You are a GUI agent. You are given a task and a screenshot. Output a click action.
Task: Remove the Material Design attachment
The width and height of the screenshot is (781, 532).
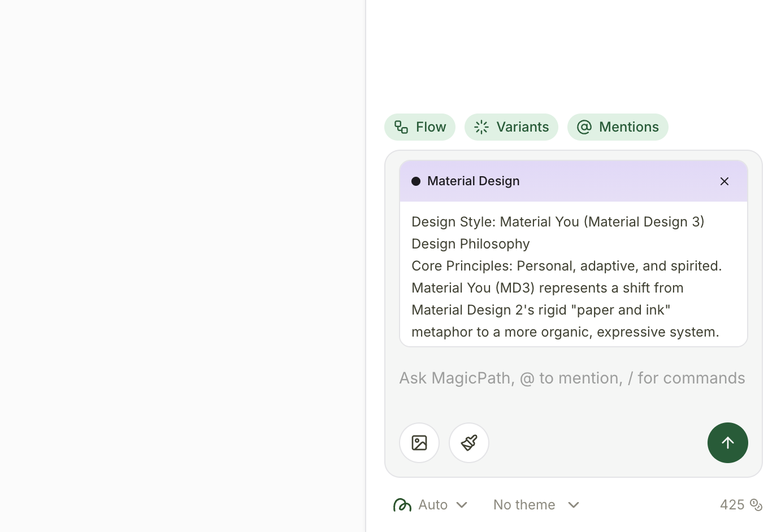[724, 181]
